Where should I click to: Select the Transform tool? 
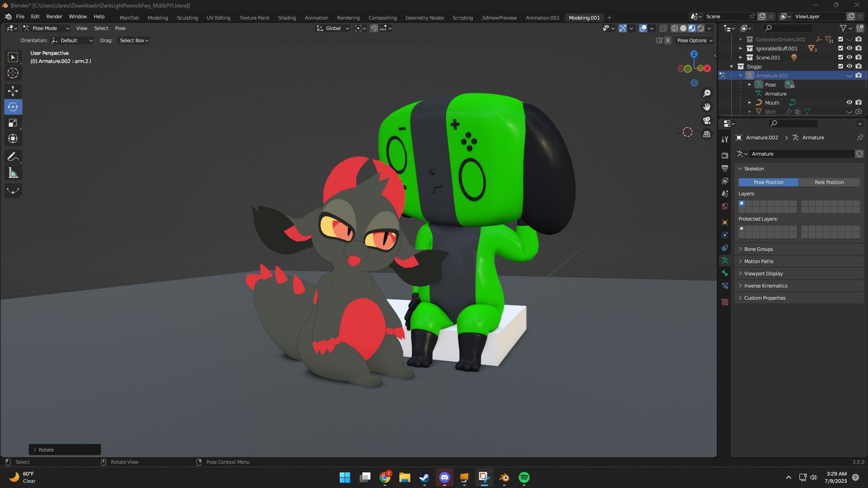(x=13, y=139)
